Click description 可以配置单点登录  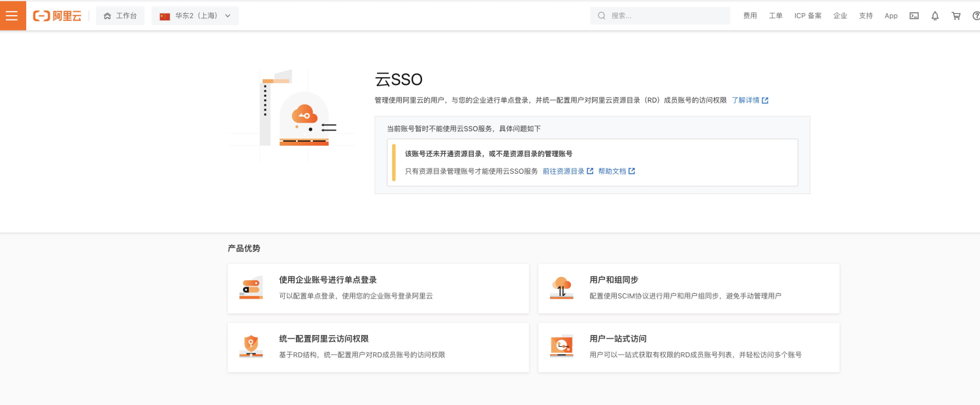308,296
